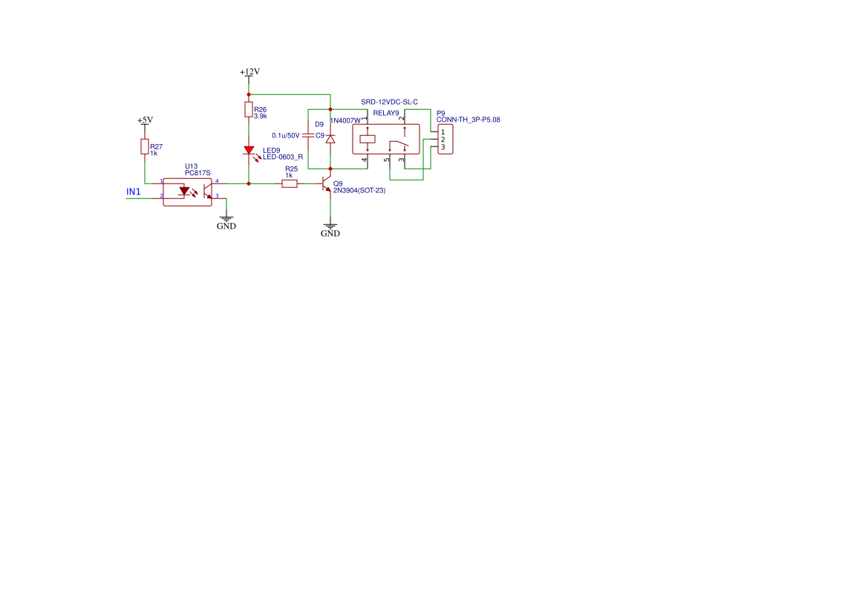This screenshot has height=615, width=868.
Task: Select the PC817S part name
Action: pos(198,173)
